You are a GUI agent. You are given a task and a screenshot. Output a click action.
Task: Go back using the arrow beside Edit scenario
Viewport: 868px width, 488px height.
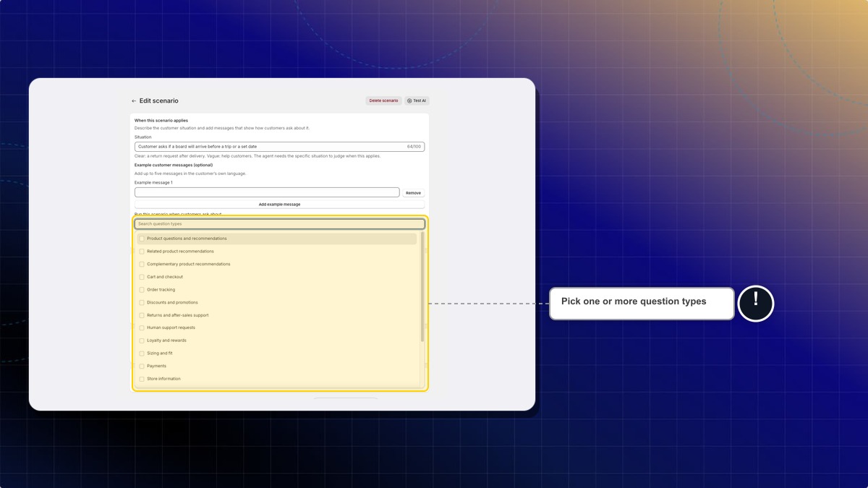[x=134, y=101]
